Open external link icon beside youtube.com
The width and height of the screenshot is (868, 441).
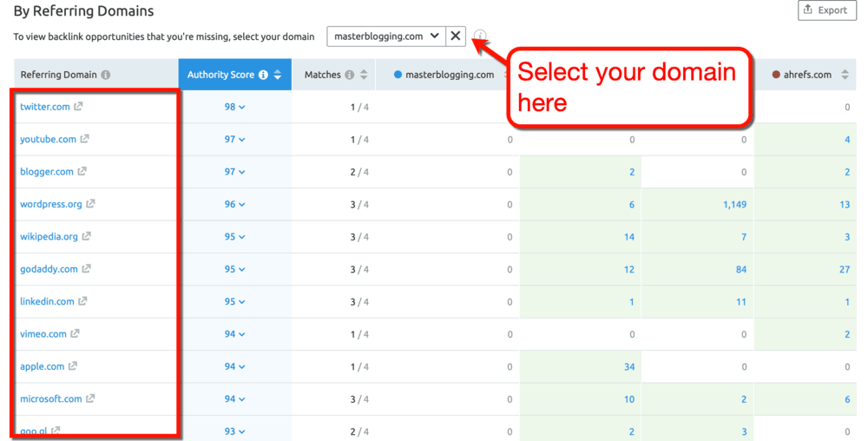point(84,139)
